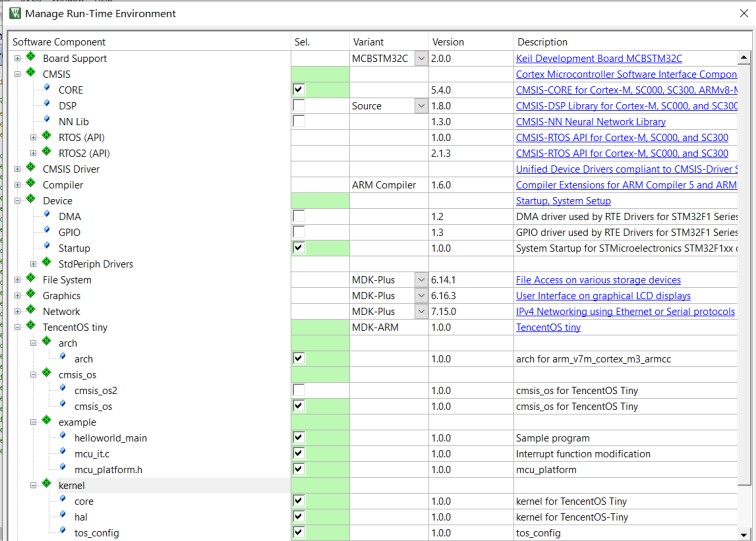756x541 pixels.
Task: Click the RTOS (API) green diamond icon
Action: [47, 136]
